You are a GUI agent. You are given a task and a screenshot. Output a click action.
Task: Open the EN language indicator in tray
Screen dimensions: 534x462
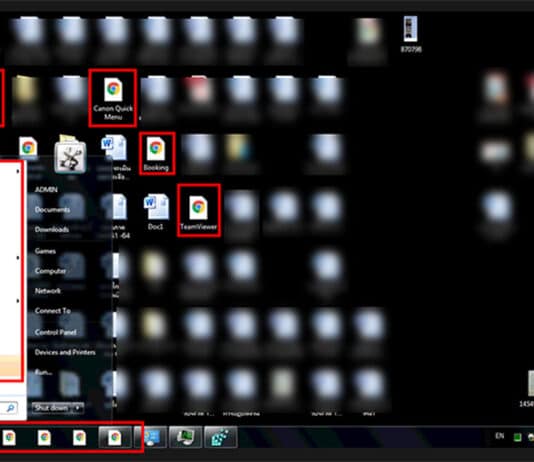[499, 436]
